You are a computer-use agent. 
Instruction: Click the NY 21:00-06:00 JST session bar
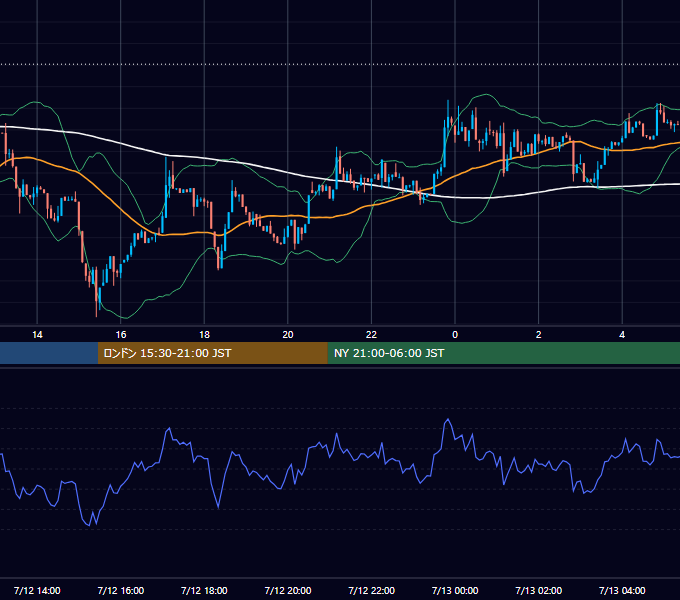click(503, 353)
